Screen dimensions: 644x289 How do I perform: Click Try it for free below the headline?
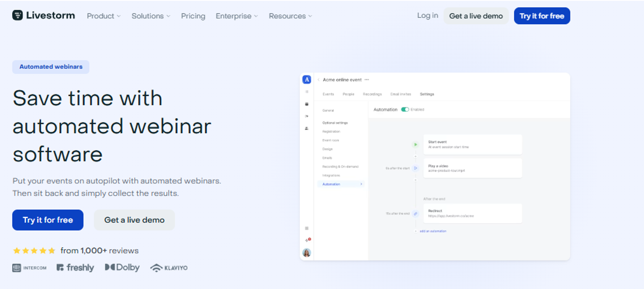click(x=48, y=220)
